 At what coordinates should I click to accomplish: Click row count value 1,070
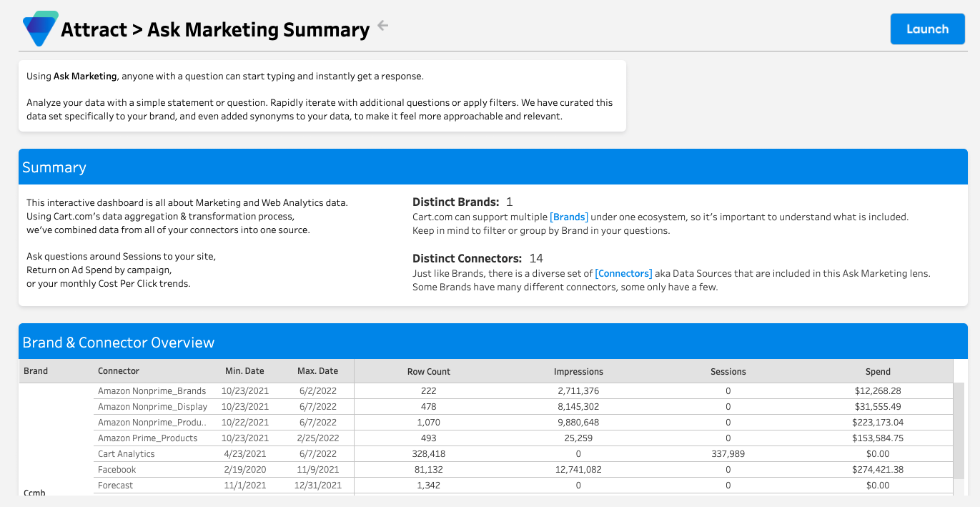pos(429,423)
